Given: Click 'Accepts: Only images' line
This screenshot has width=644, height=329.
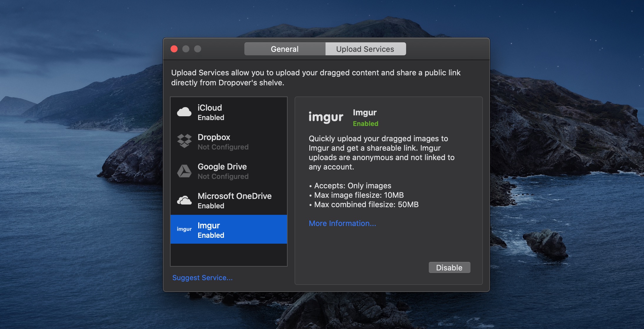Looking at the screenshot, I should click(x=350, y=186).
